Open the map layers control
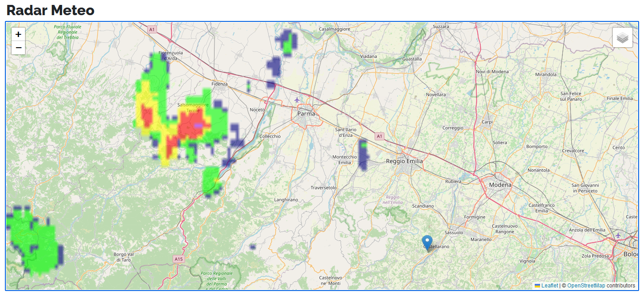The width and height of the screenshot is (644, 295). [x=623, y=37]
